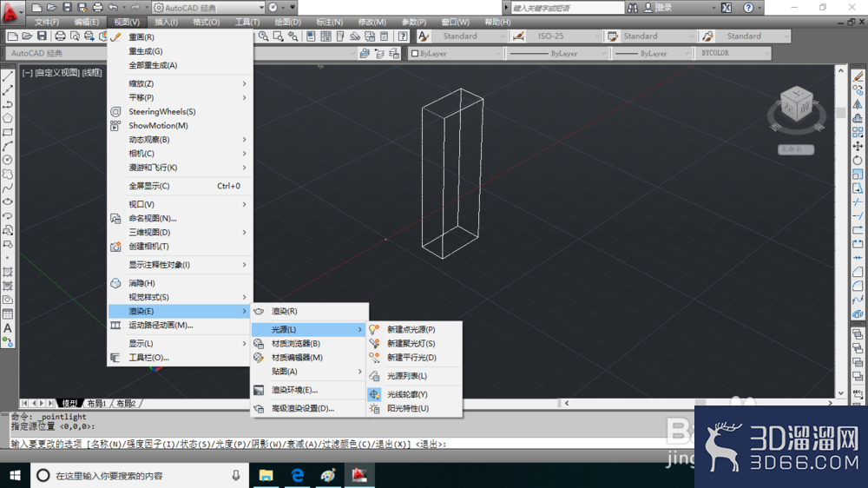Click the AutoCAD taskbar icon
Viewport: 868px width, 488px height.
point(359,475)
